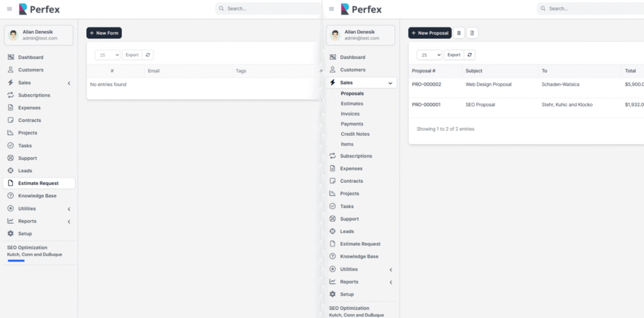Click Setup gear icon in Proposals screen sidebar
644x318 pixels.
pyautogui.click(x=333, y=294)
